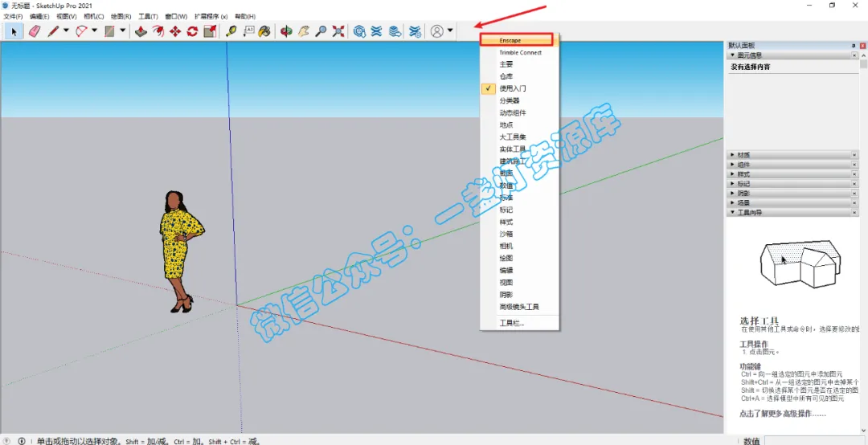This screenshot has height=445, width=868.
Task: Close the 材质 panel with its x button
Action: (854, 155)
